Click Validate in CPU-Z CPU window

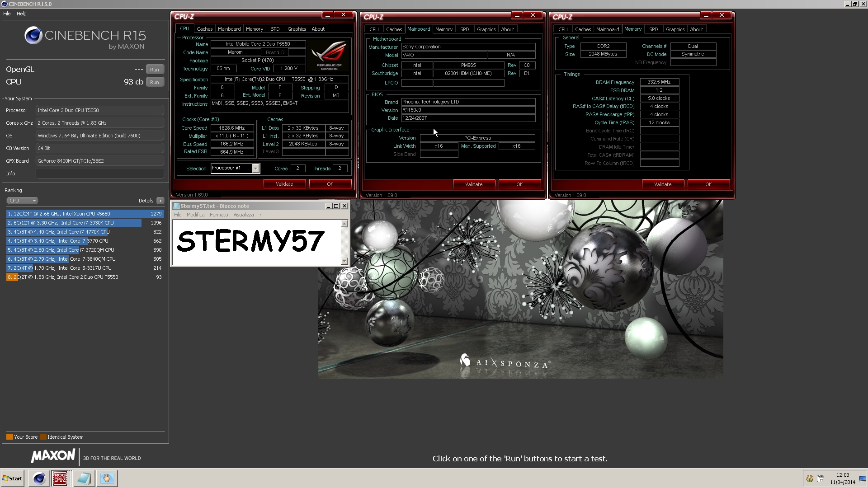click(284, 184)
